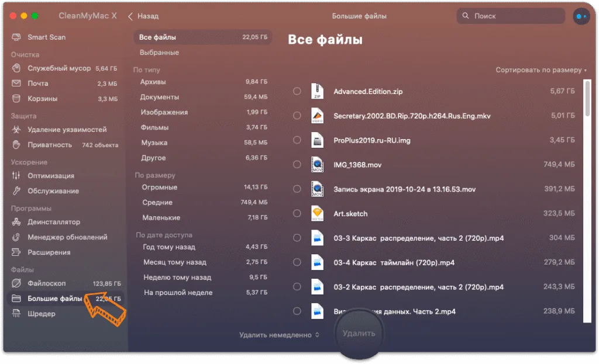Click the assistant icon at top right
599x364 pixels.
click(581, 16)
